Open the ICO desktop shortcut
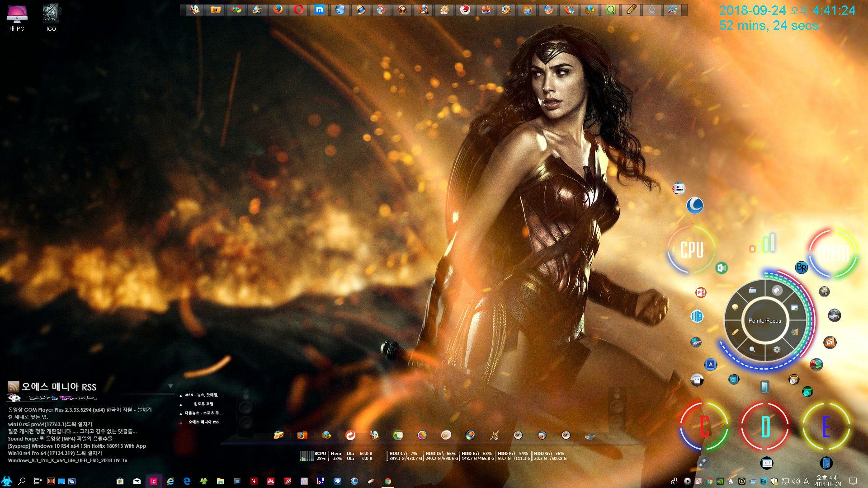This screenshot has width=868, height=488. coord(51,18)
